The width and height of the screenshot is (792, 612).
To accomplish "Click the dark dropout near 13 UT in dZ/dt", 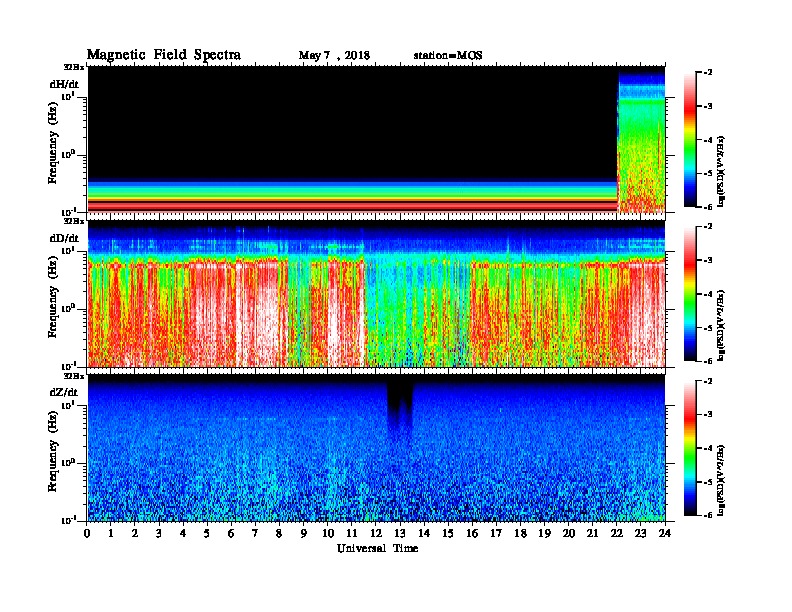I will [x=400, y=409].
